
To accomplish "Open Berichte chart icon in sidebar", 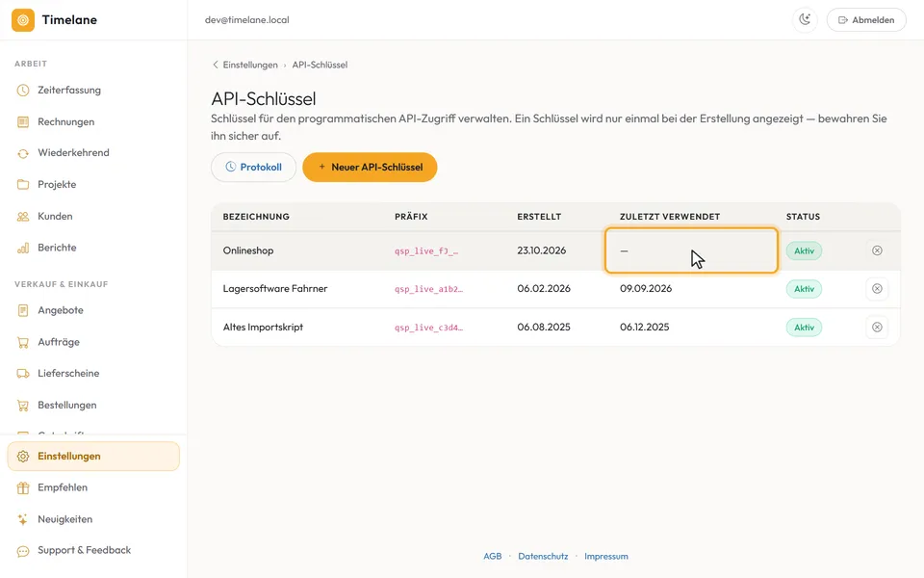I will (23, 248).
